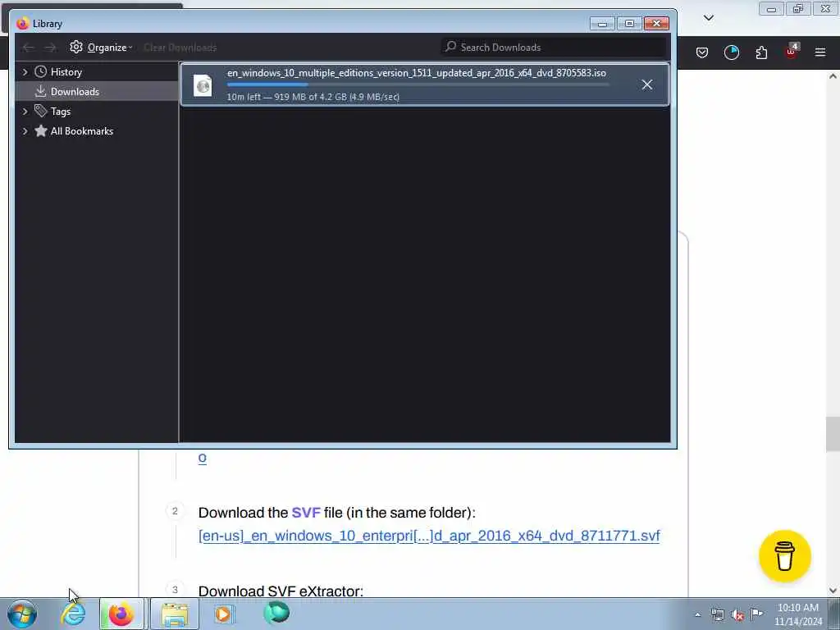Cancel the Windows 10 ISO download
The height and width of the screenshot is (630, 840).
click(x=646, y=84)
